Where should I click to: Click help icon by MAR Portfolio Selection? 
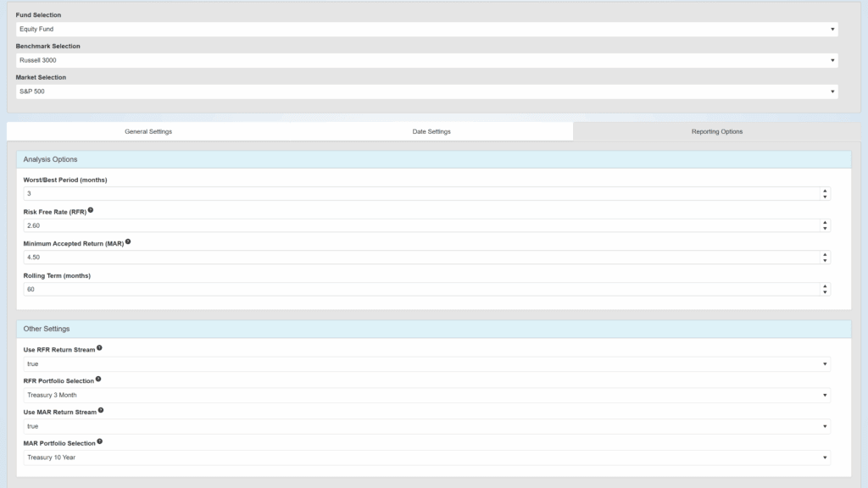pyautogui.click(x=100, y=441)
